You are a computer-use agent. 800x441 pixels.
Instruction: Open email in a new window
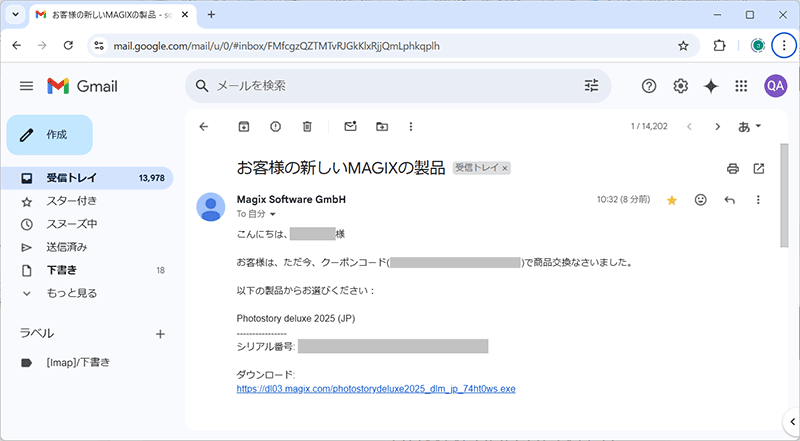click(759, 168)
